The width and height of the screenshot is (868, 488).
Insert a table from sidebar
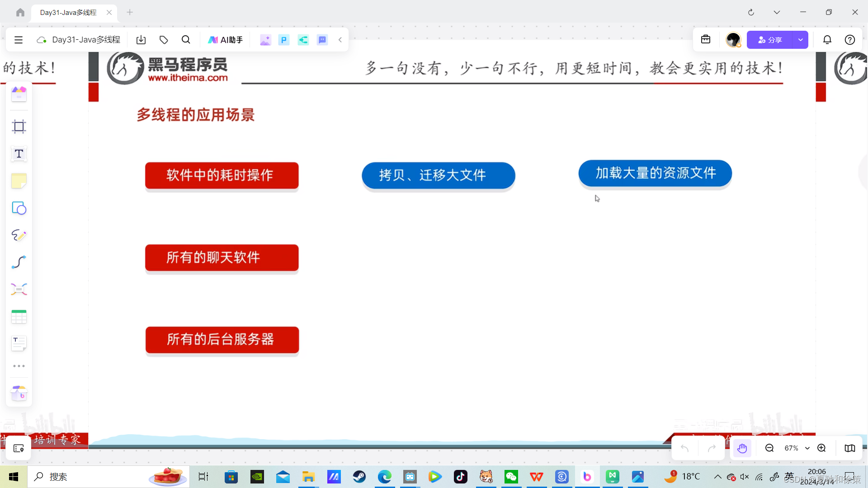coord(19,317)
